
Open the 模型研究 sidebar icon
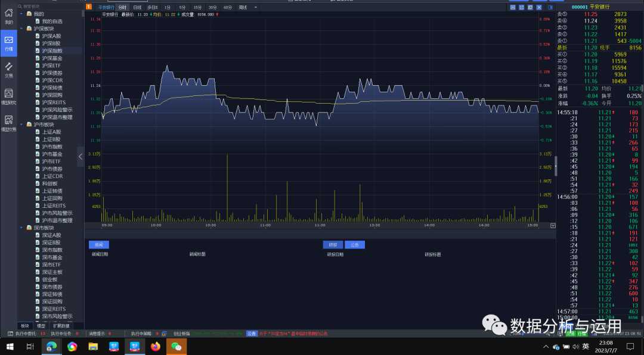point(8,96)
